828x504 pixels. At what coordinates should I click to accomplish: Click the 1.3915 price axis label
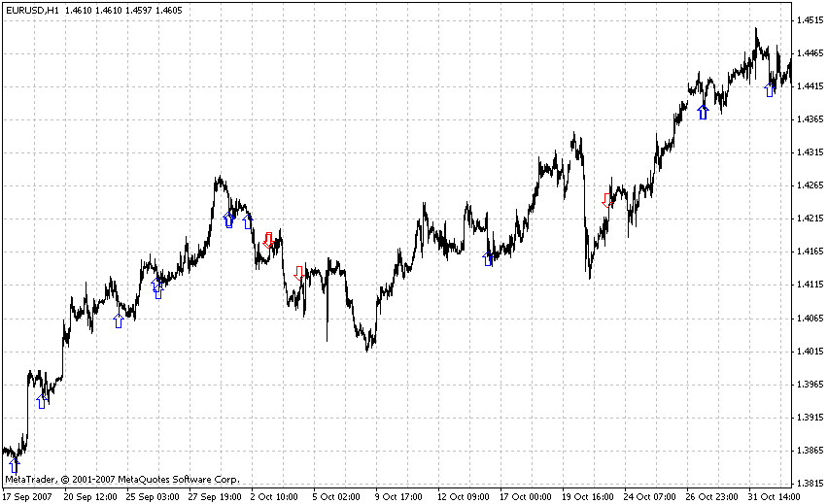811,418
